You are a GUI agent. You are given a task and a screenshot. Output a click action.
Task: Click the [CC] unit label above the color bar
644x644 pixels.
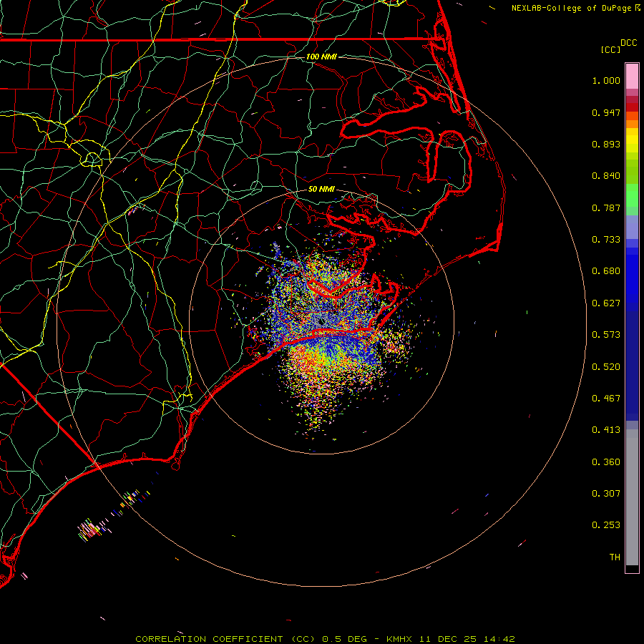coord(610,49)
